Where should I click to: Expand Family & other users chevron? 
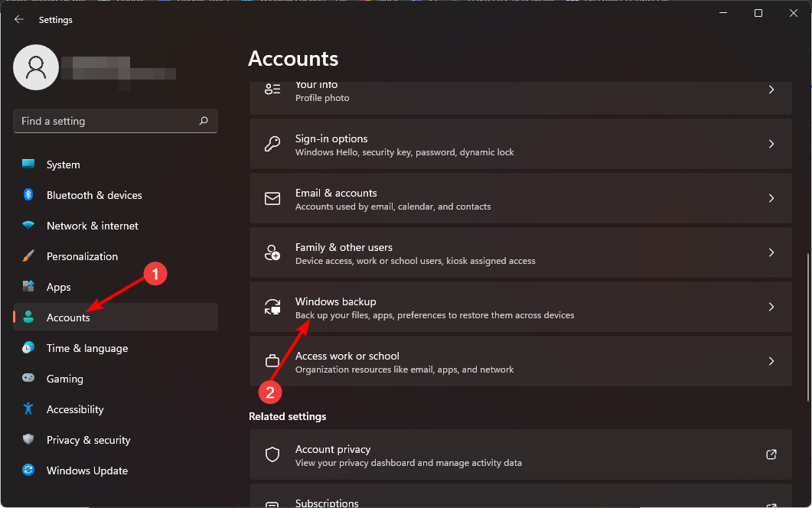tap(771, 252)
